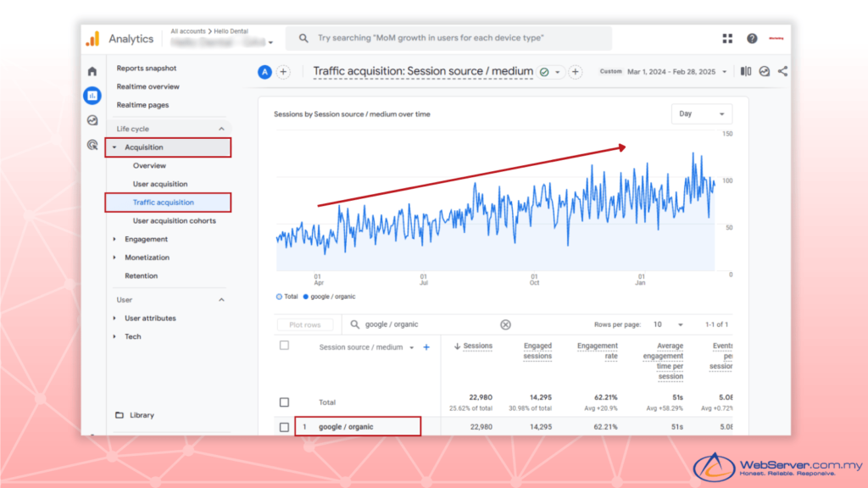The height and width of the screenshot is (488, 868).
Task: Toggle the Total legend series
Action: (x=287, y=297)
